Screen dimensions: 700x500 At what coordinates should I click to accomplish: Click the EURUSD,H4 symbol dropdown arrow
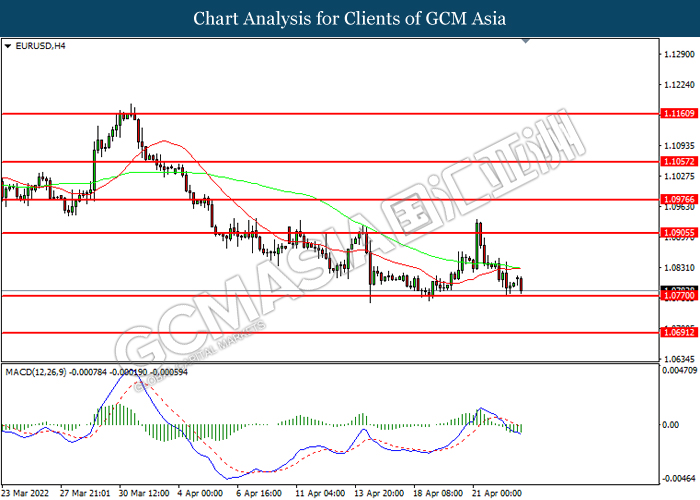click(8, 46)
